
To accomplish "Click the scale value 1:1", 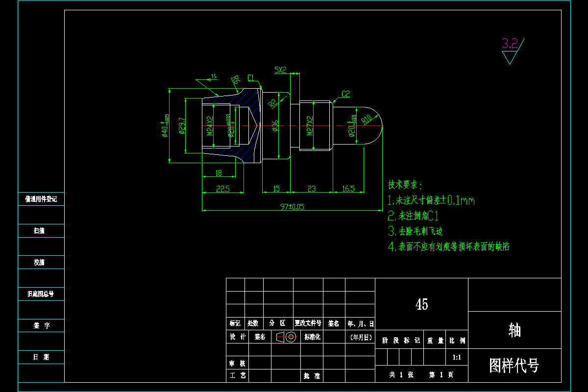I will pyautogui.click(x=457, y=358).
